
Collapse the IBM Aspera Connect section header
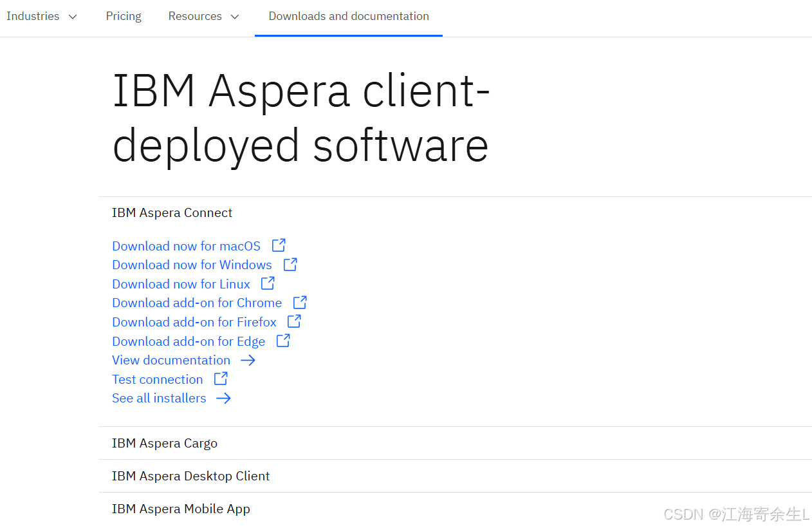click(x=172, y=212)
